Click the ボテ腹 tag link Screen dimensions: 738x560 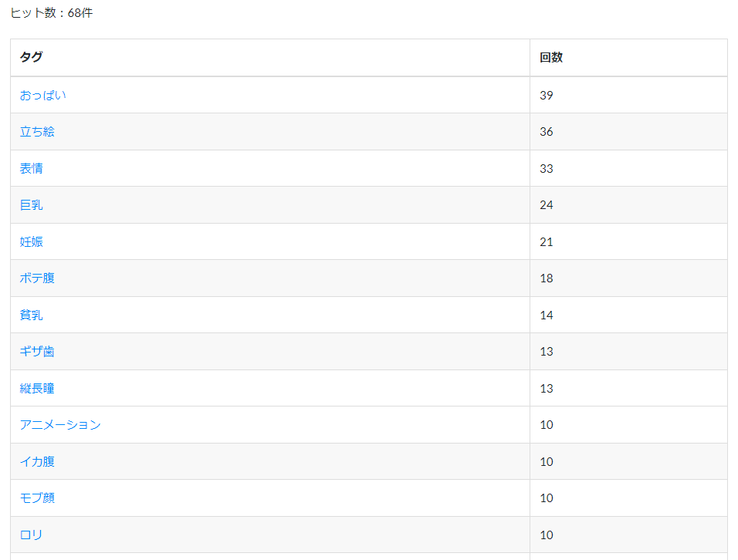click(x=37, y=278)
